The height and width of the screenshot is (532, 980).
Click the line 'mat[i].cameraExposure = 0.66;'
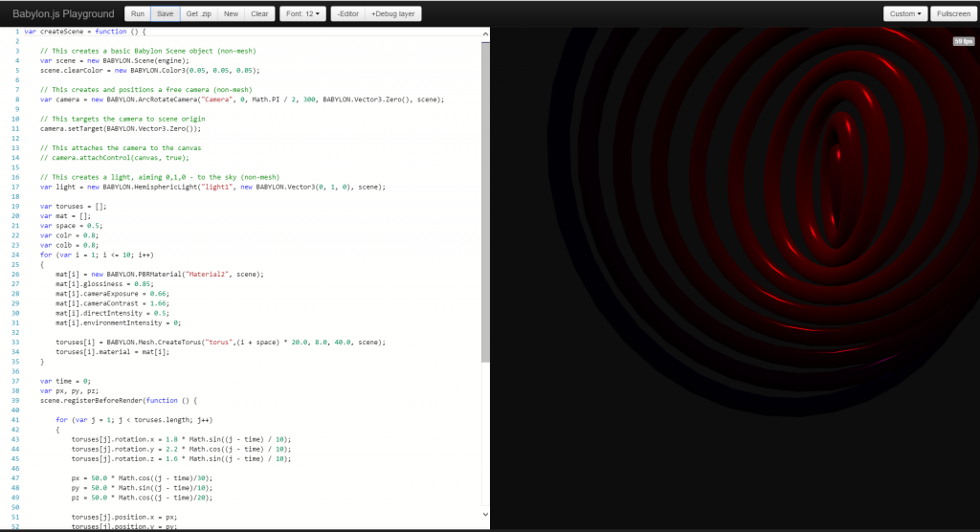click(113, 294)
